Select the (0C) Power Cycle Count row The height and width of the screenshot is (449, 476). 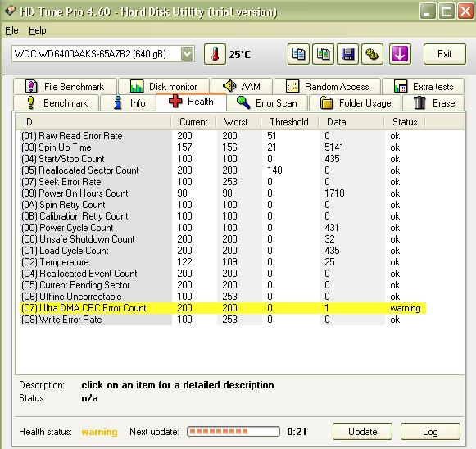click(x=223, y=228)
